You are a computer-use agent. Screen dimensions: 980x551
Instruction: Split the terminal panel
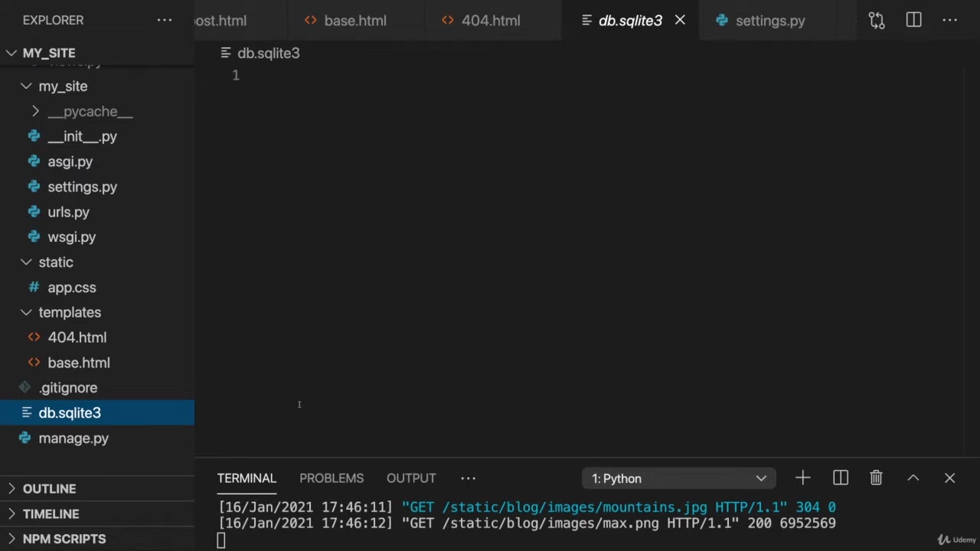point(840,478)
